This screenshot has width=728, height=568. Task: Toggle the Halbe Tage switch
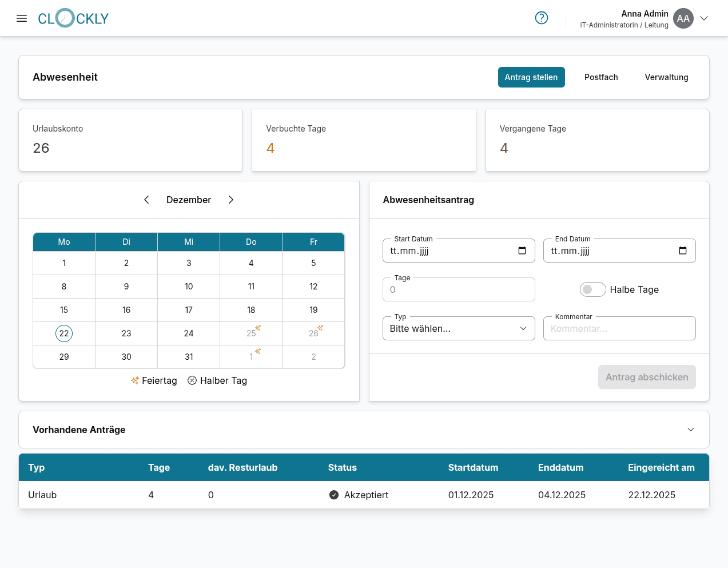tap(592, 289)
